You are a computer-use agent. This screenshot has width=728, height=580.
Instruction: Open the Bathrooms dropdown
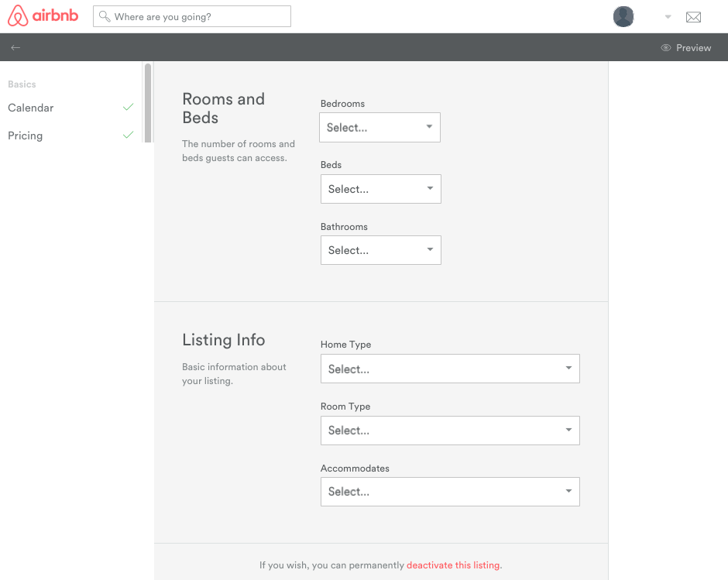click(x=380, y=249)
